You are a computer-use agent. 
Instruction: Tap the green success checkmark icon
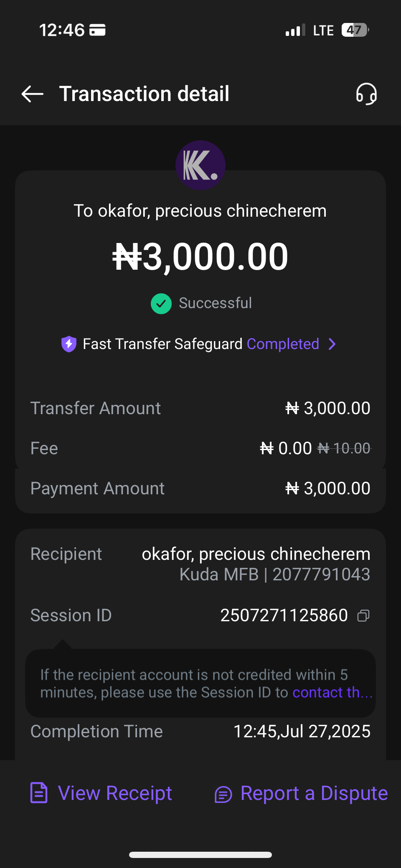161,304
